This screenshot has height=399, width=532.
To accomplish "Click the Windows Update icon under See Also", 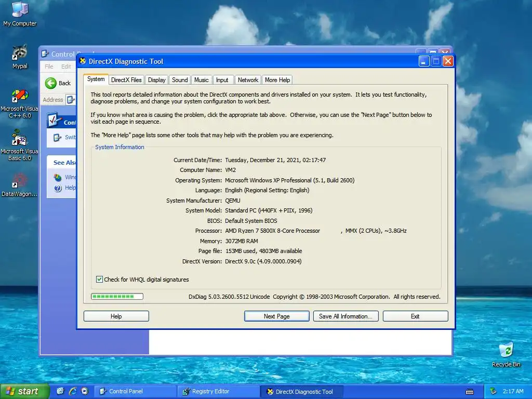I will click(x=58, y=177).
